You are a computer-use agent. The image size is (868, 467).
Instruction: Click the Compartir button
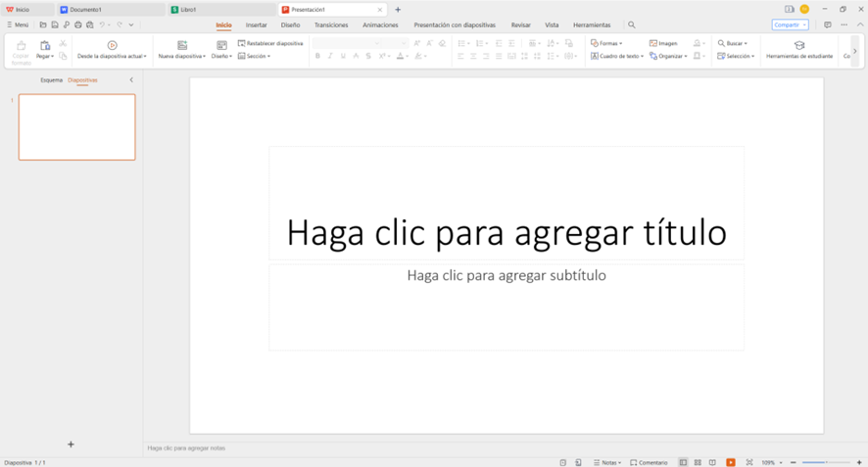789,24
